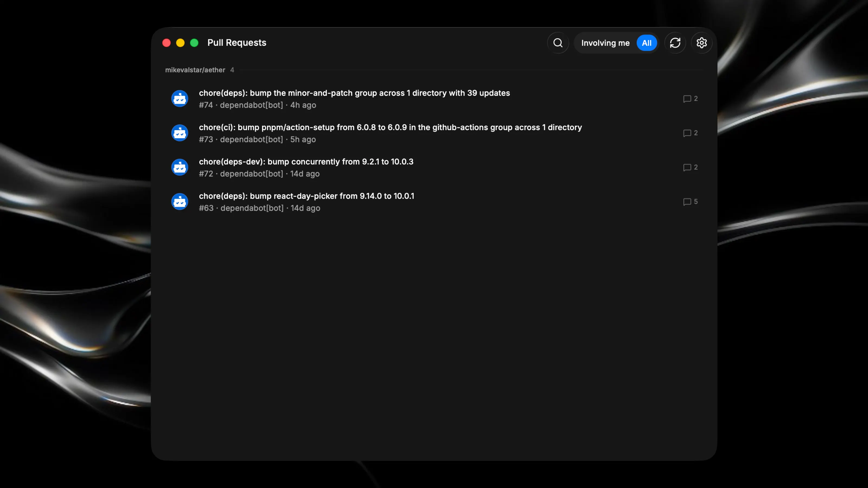Click the "Pull Requests" window title

tap(237, 43)
